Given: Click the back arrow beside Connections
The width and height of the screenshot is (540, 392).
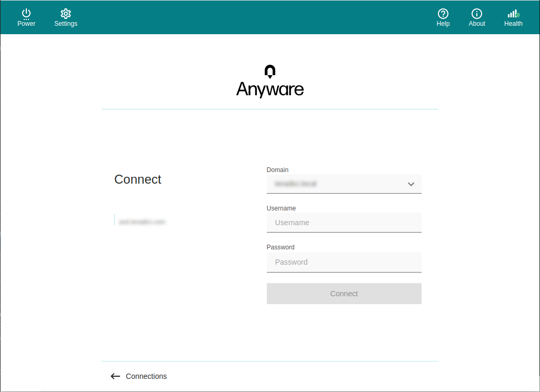Looking at the screenshot, I should click(x=115, y=376).
